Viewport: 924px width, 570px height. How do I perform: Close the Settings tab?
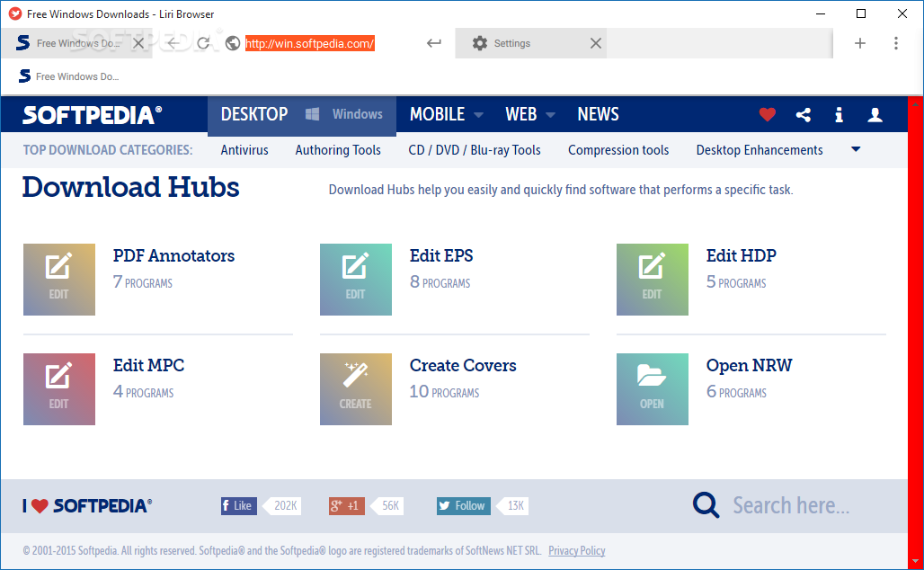[x=596, y=43]
